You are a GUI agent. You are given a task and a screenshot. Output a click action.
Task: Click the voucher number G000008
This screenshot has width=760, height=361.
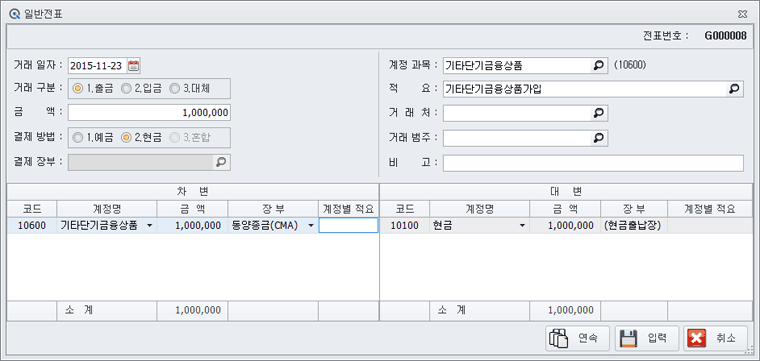click(726, 36)
